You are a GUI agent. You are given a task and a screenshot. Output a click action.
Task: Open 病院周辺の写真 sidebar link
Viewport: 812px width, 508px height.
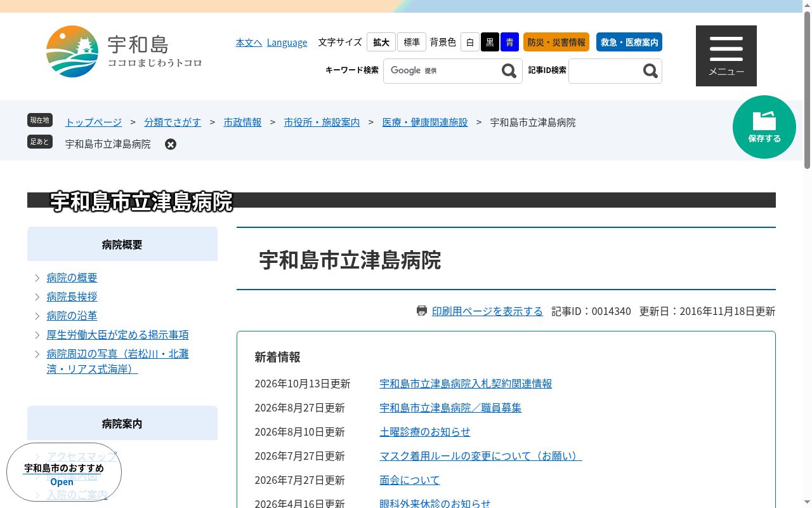point(118,361)
